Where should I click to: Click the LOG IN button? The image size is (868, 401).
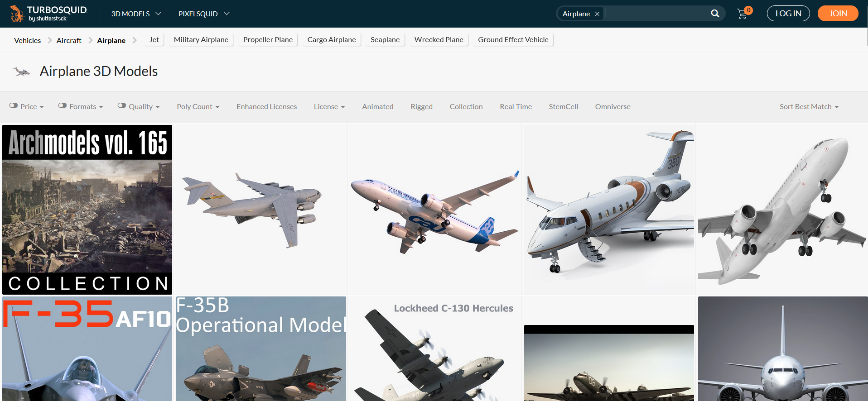coord(788,14)
